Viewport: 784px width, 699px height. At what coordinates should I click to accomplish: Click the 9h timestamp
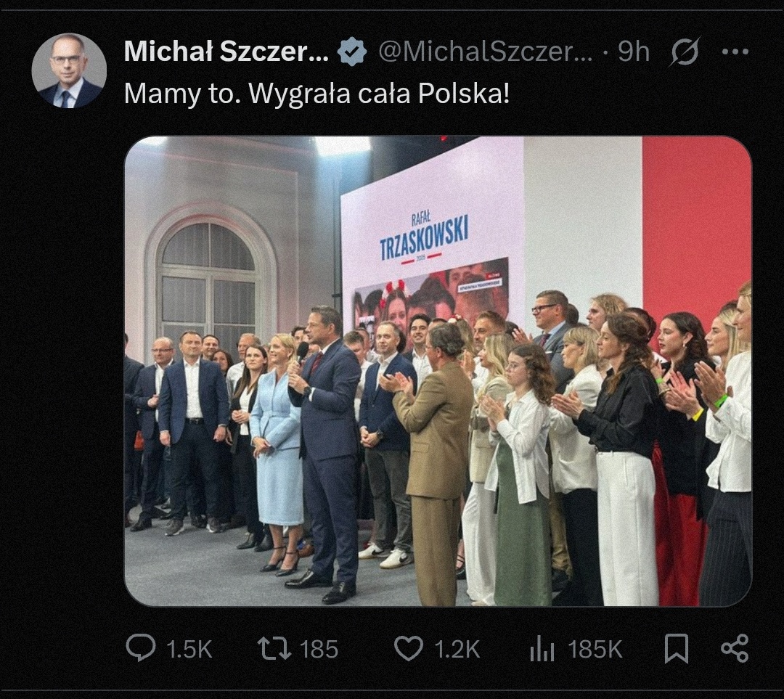pyautogui.click(x=634, y=52)
